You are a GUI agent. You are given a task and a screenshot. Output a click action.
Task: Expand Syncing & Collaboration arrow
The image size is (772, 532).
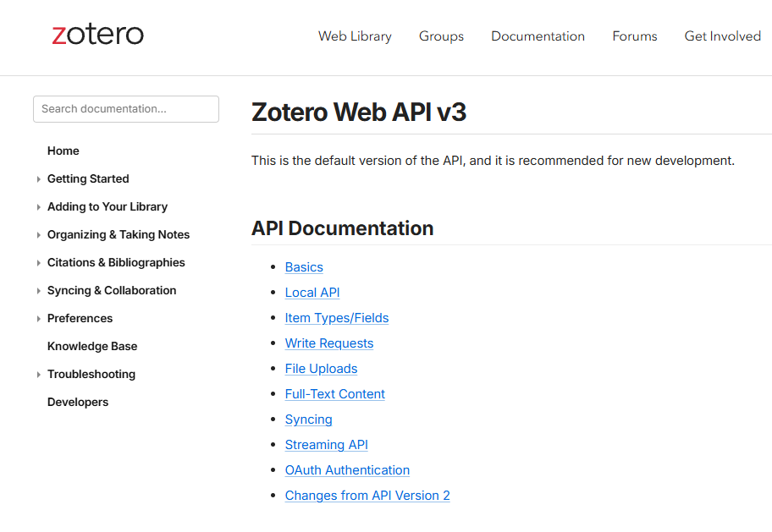38,291
